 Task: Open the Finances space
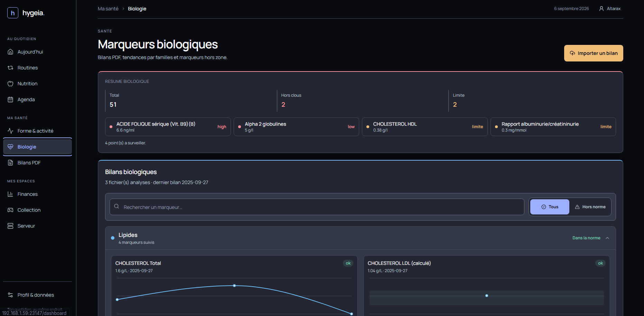[37, 194]
